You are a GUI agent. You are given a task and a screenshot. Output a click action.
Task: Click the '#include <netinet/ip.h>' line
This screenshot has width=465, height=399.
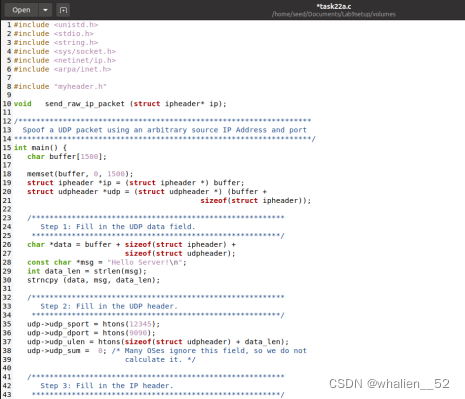point(65,60)
